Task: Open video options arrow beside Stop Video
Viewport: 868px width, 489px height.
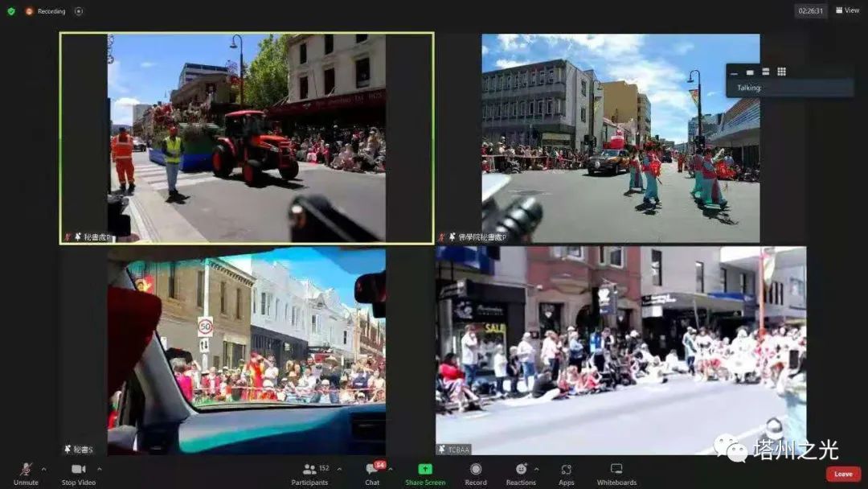Action: pos(100,469)
